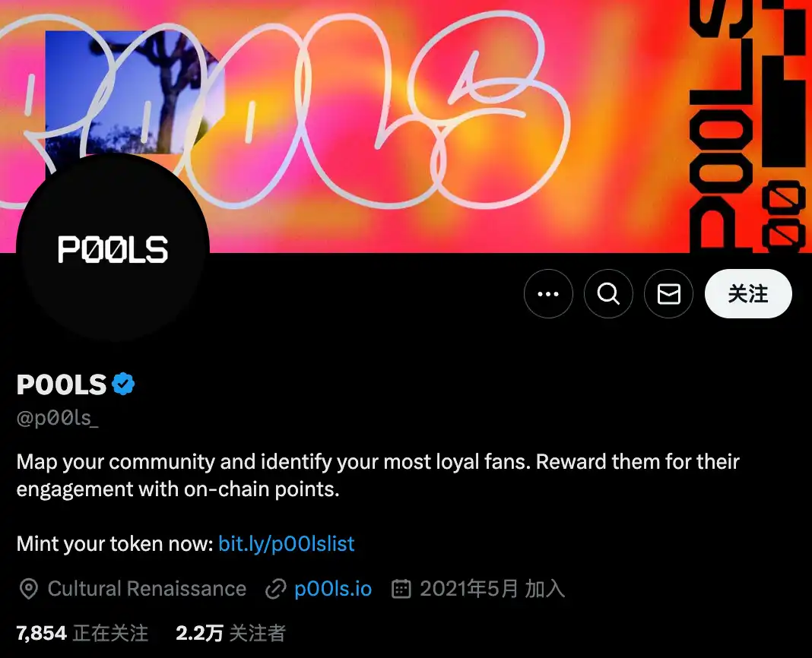812x658 pixels.
Task: Click the blue verified checkmark badge
Action: 123,384
